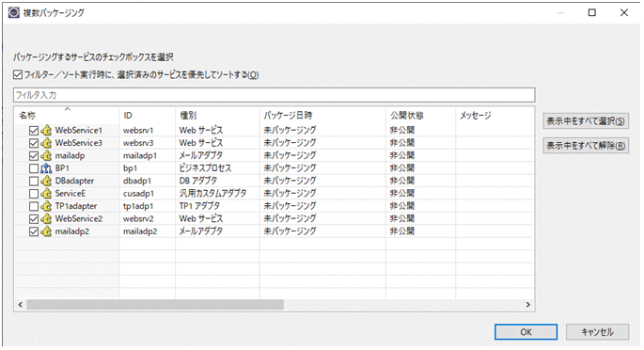The width and height of the screenshot is (644, 350).
Task: Uncheck the mailadp checkbox
Action: click(x=34, y=156)
